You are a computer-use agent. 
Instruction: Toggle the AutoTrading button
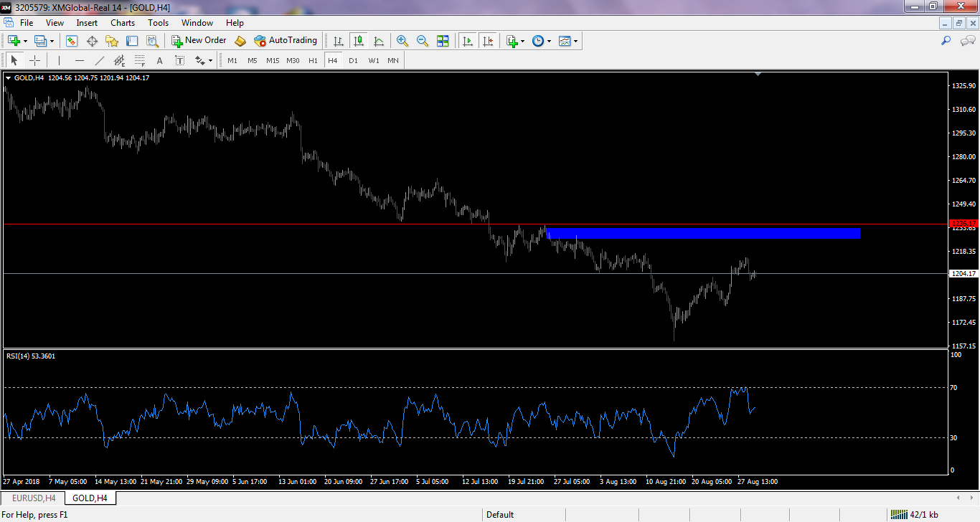(286, 41)
